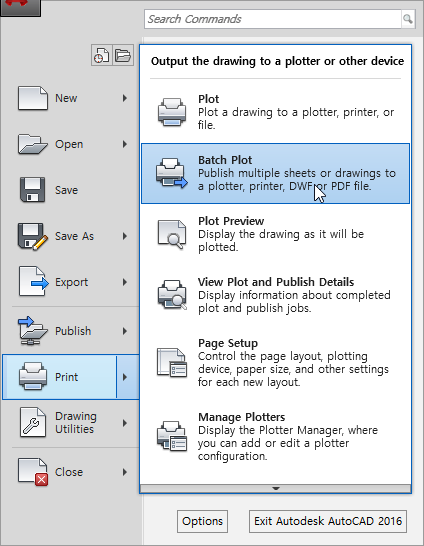This screenshot has width=424, height=546.
Task: Choose the Save As label
Action: pyautogui.click(x=74, y=236)
